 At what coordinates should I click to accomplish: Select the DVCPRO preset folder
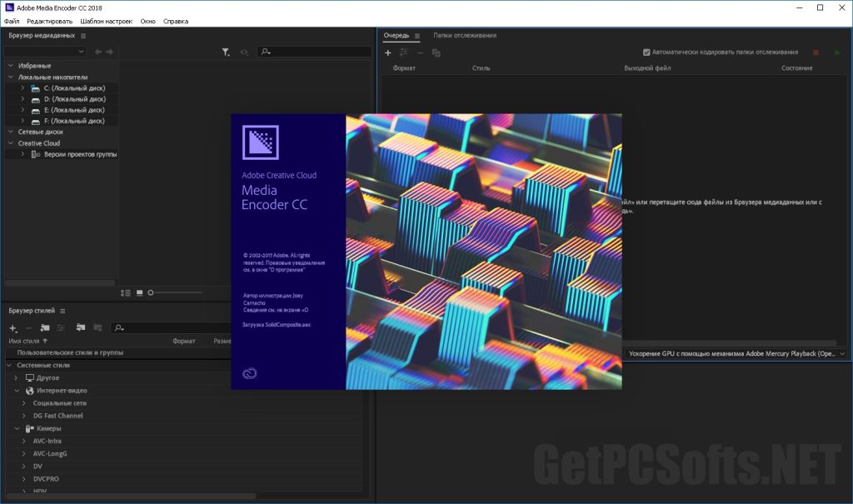click(46, 479)
